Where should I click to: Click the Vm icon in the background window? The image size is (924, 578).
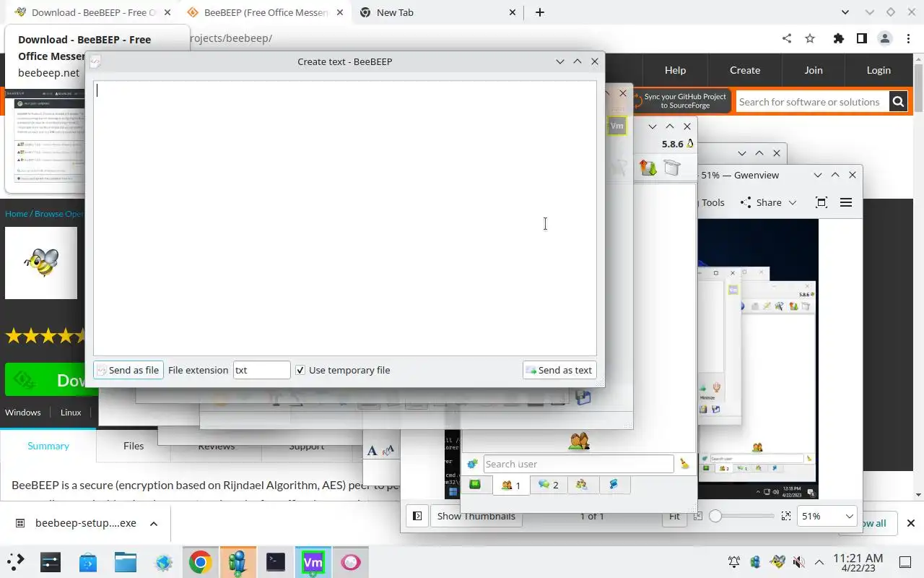[x=616, y=126]
